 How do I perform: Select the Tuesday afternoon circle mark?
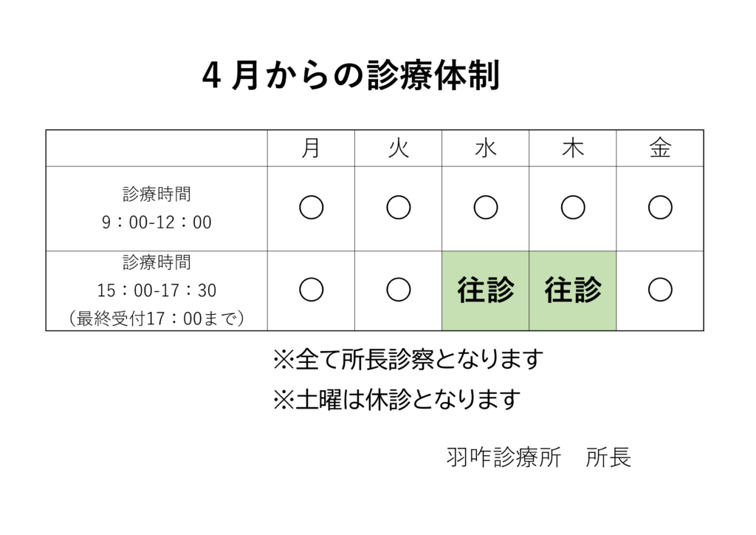pos(399,290)
